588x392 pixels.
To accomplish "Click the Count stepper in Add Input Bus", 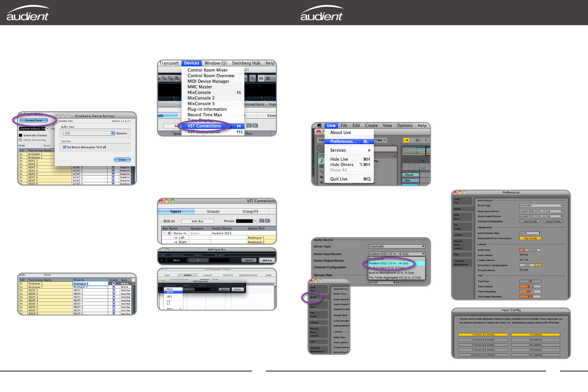I will (x=166, y=260).
